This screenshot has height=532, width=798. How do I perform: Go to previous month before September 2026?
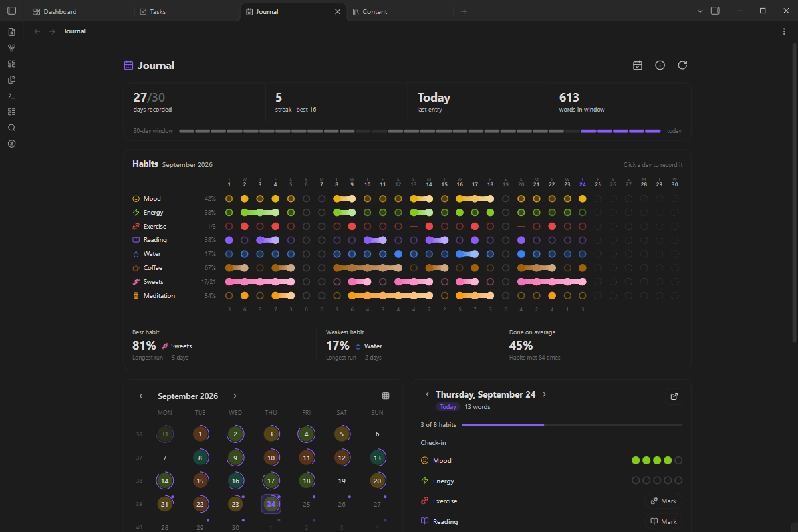coord(141,396)
